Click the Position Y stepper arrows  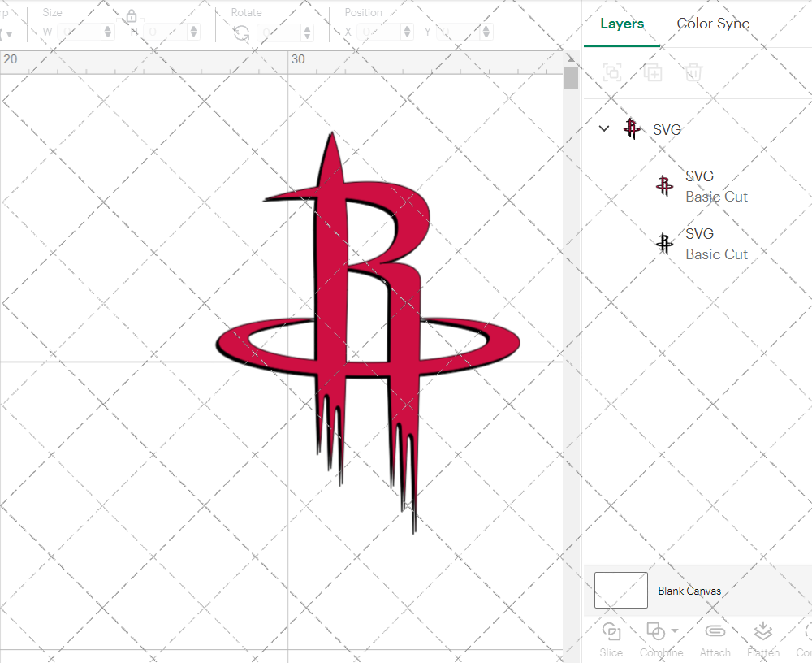(486, 32)
